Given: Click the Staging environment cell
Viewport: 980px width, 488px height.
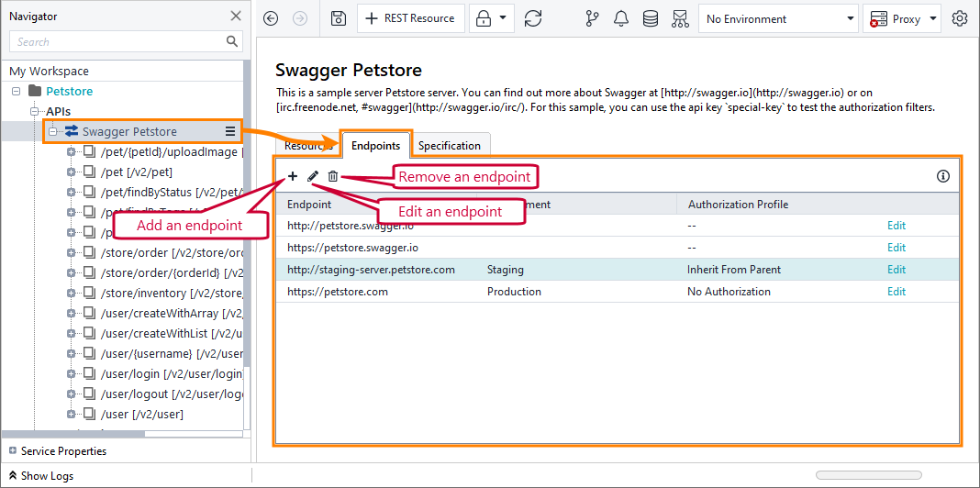Looking at the screenshot, I should pos(505,270).
